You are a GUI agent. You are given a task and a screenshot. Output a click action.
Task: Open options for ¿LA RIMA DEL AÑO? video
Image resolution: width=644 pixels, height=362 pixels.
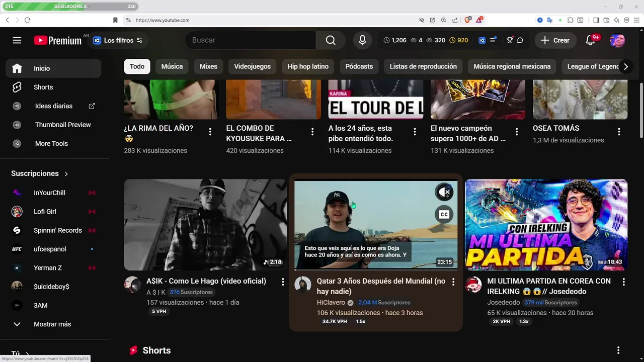pyautogui.click(x=210, y=132)
